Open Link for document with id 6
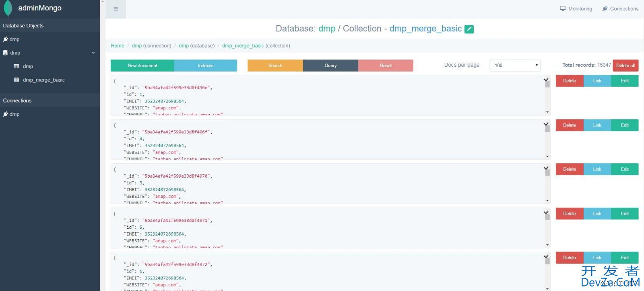This screenshot has width=644, height=291. click(x=597, y=258)
